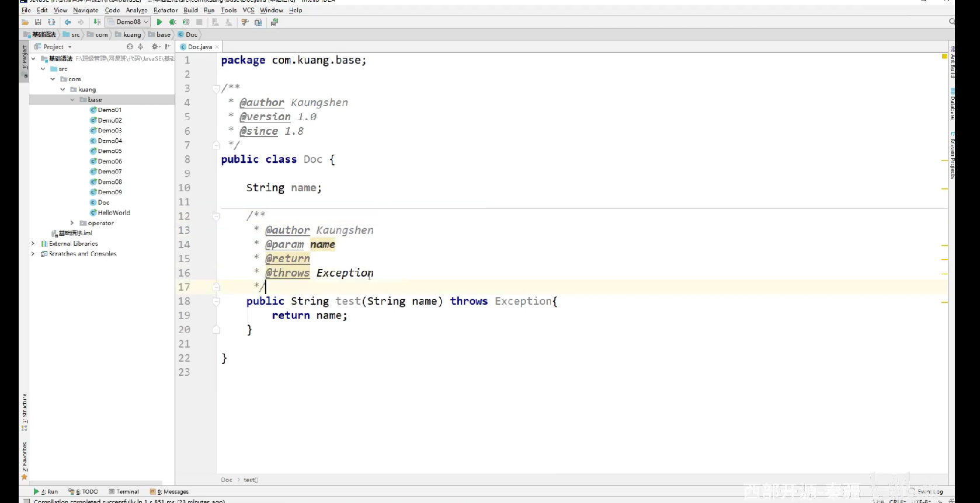Click the search magnifier icon at top right
980x503 pixels.
click(951, 22)
